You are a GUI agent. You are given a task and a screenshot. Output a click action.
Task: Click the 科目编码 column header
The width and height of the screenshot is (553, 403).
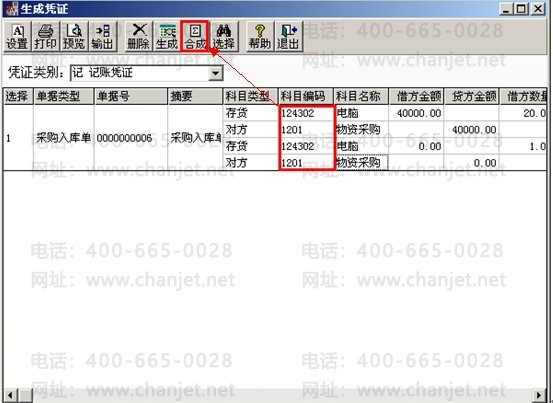306,96
